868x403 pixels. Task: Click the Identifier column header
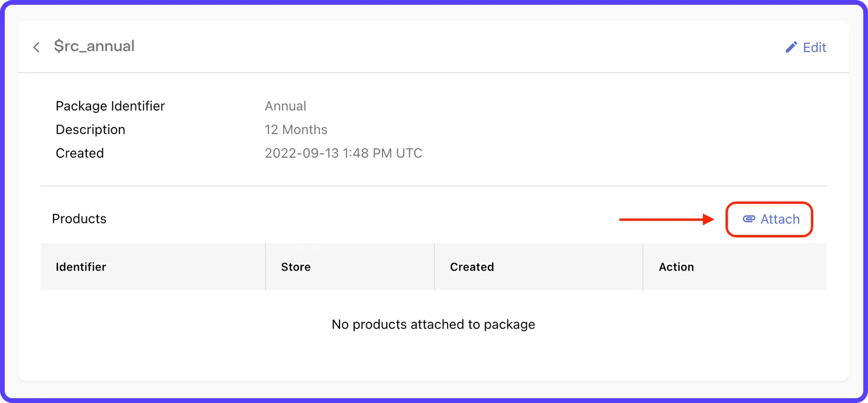coord(81,267)
